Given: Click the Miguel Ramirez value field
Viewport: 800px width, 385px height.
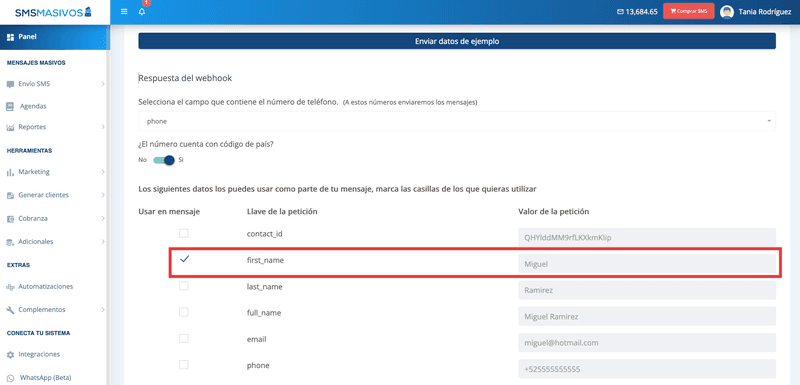Looking at the screenshot, I should (647, 317).
